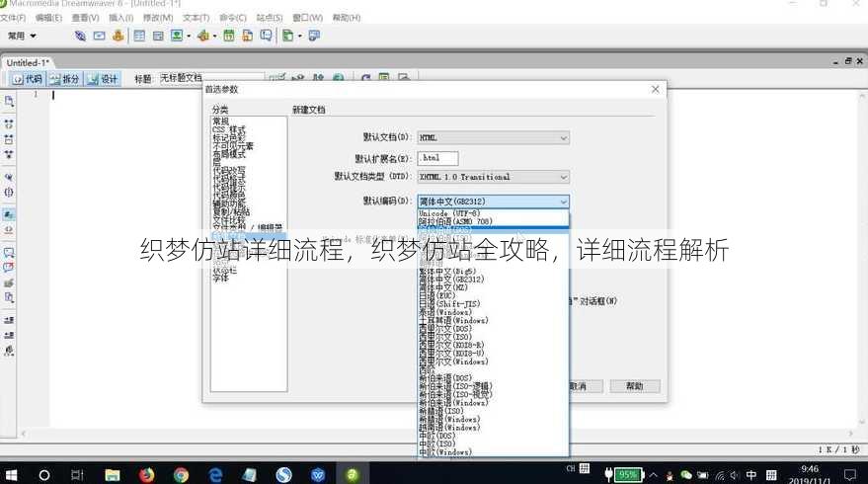Open the 命令(C) menu
868x484 pixels.
(232, 18)
